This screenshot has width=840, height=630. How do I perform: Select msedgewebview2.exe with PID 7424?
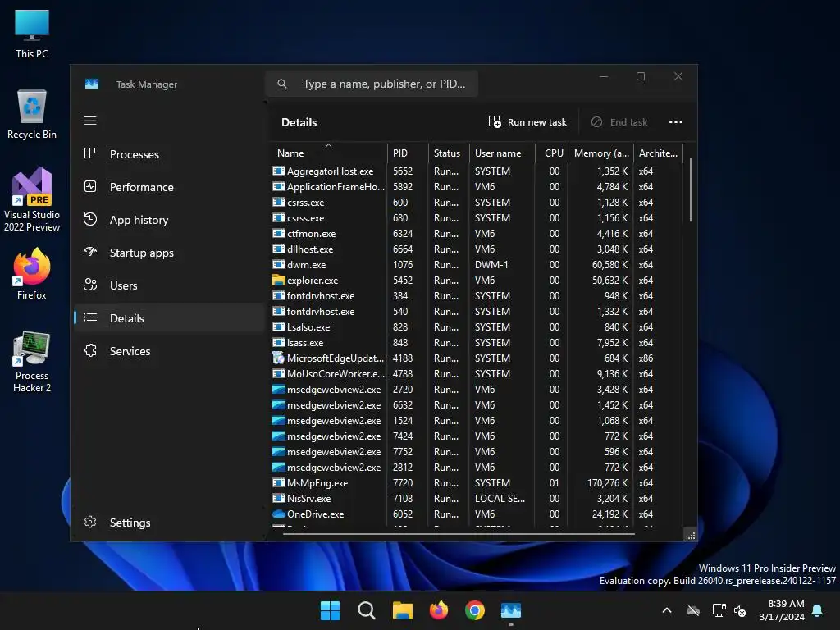pos(477,436)
